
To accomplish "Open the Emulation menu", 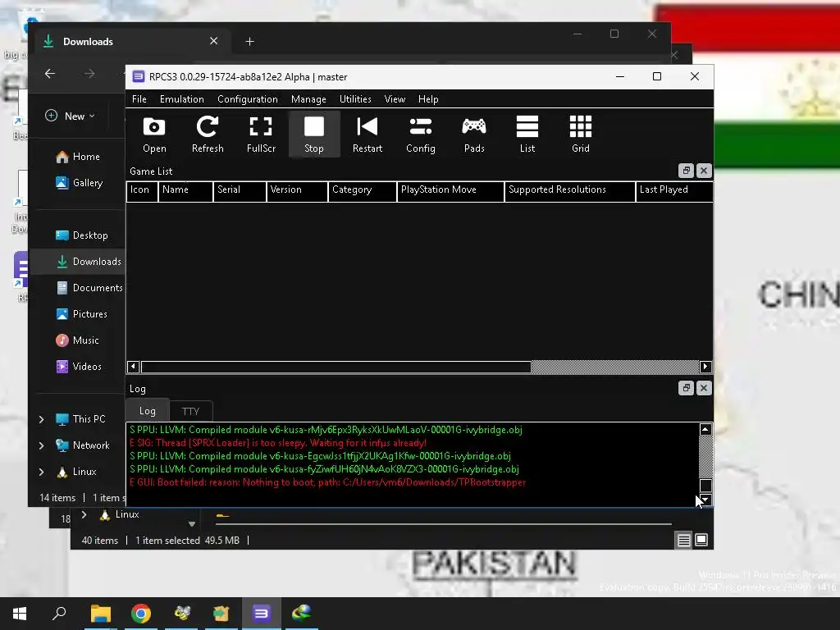I will click(x=181, y=99).
